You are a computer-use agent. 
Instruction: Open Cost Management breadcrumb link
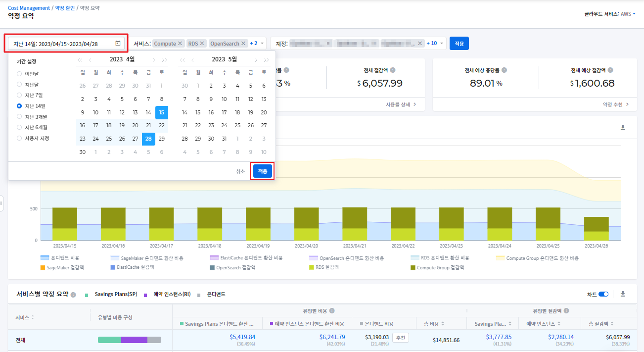click(x=29, y=8)
